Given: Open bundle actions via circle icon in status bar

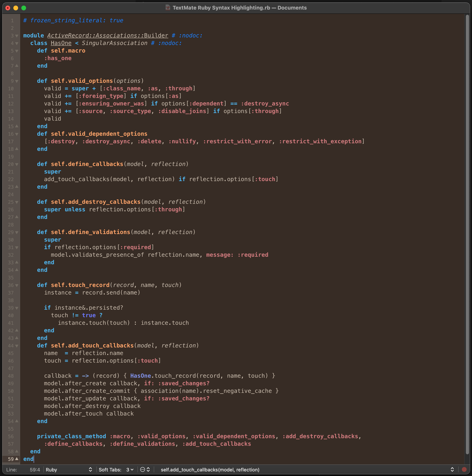Looking at the screenshot, I should coord(142,470).
